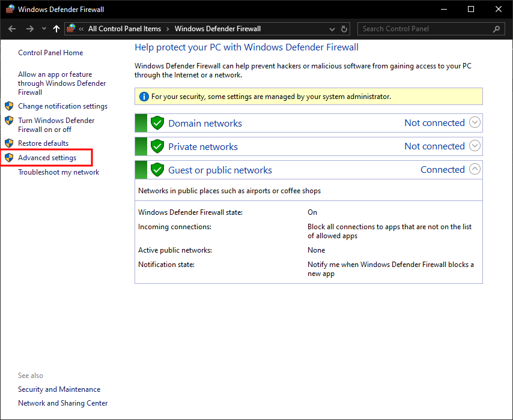
Task: Click the Domain networks heading
Action: 205,123
